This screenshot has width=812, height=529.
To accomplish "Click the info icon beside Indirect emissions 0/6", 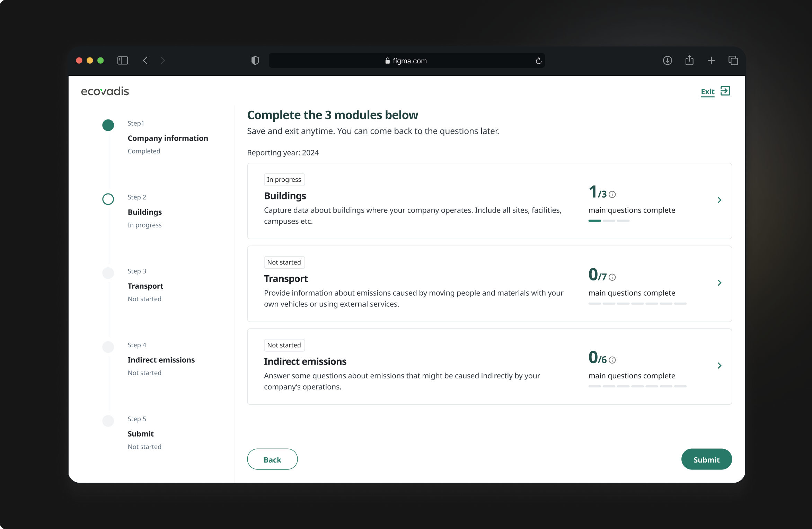I will point(612,360).
